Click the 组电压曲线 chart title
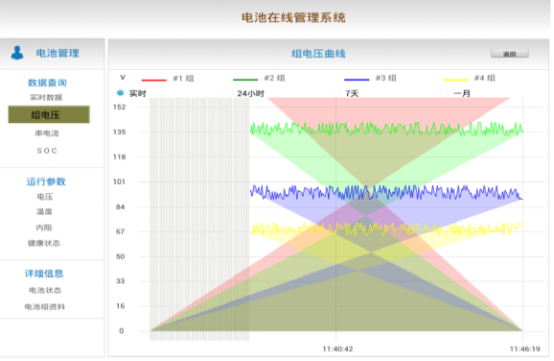Viewport: 554px width, 361px height. pos(318,54)
